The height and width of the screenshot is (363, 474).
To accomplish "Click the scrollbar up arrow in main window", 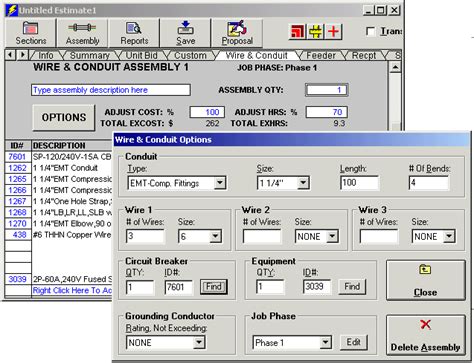I will click(395, 68).
